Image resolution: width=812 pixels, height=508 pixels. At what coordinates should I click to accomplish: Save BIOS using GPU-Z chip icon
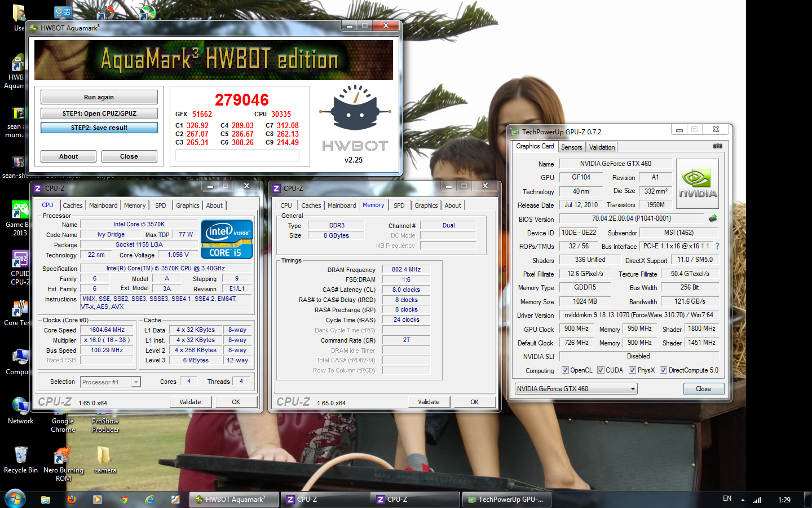pos(713,218)
